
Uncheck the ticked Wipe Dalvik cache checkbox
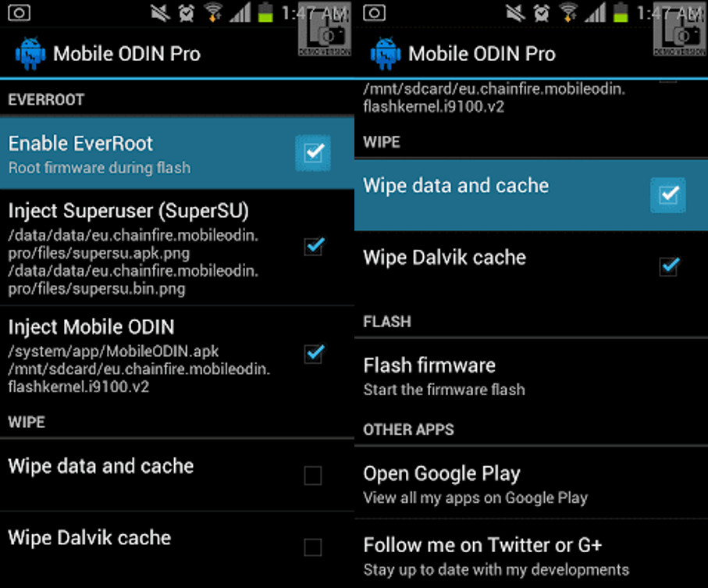tap(669, 266)
